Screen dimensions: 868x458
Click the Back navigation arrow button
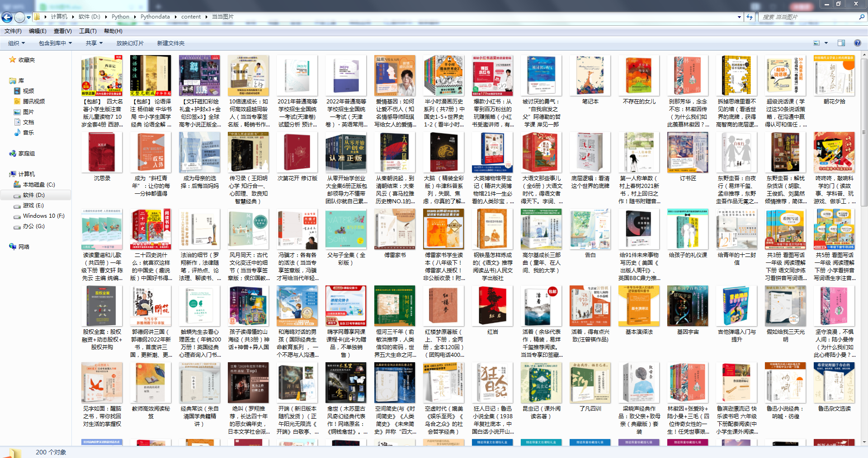[7, 17]
